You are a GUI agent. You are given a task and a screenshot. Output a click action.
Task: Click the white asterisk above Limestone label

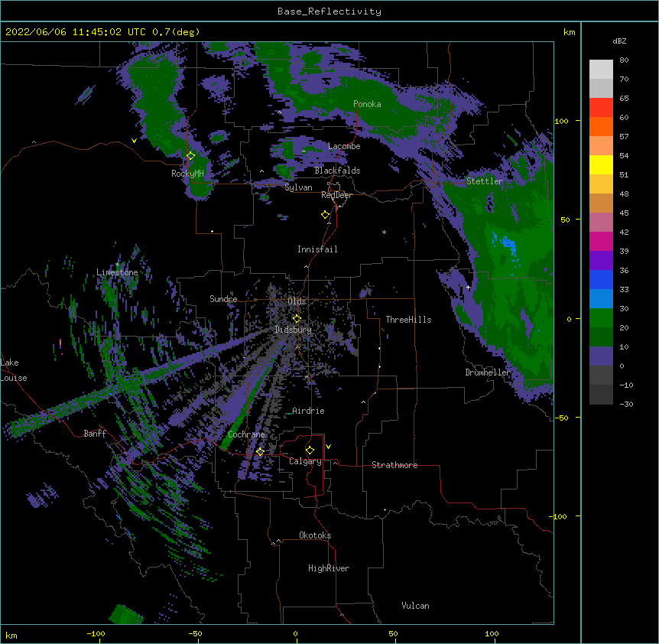118,265
